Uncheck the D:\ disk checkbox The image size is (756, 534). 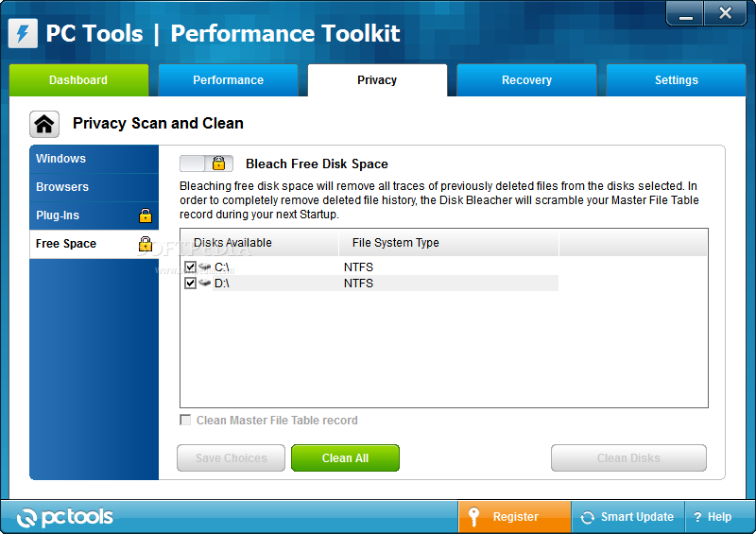click(x=190, y=284)
